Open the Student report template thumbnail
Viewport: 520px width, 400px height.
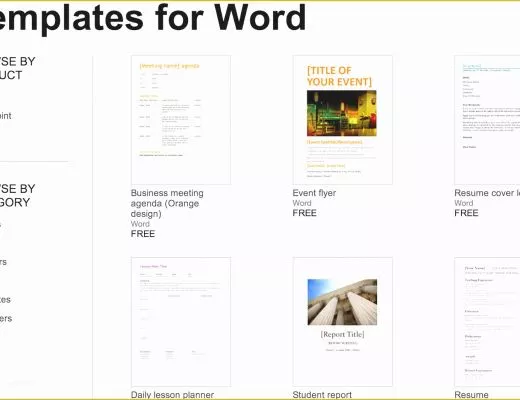point(343,322)
